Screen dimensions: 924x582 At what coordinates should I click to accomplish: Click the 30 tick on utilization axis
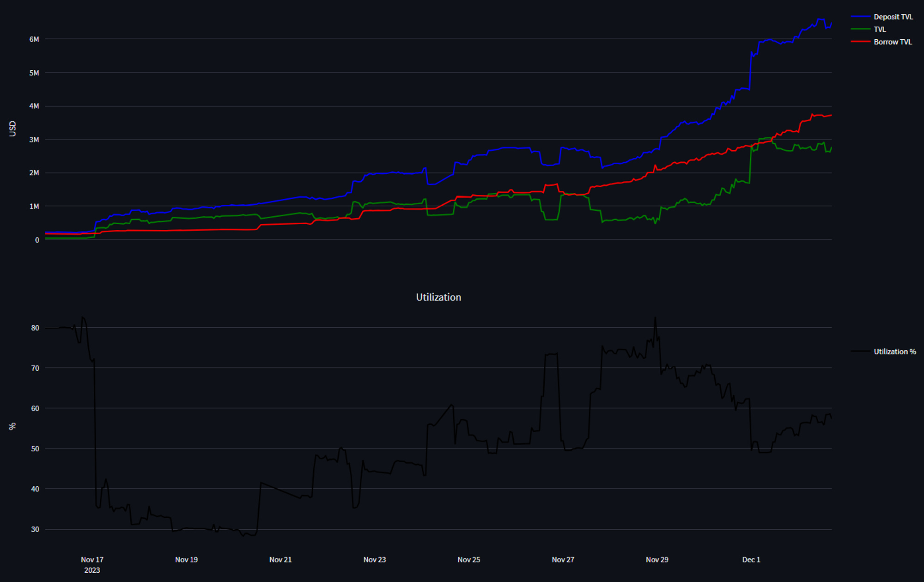[x=35, y=529]
